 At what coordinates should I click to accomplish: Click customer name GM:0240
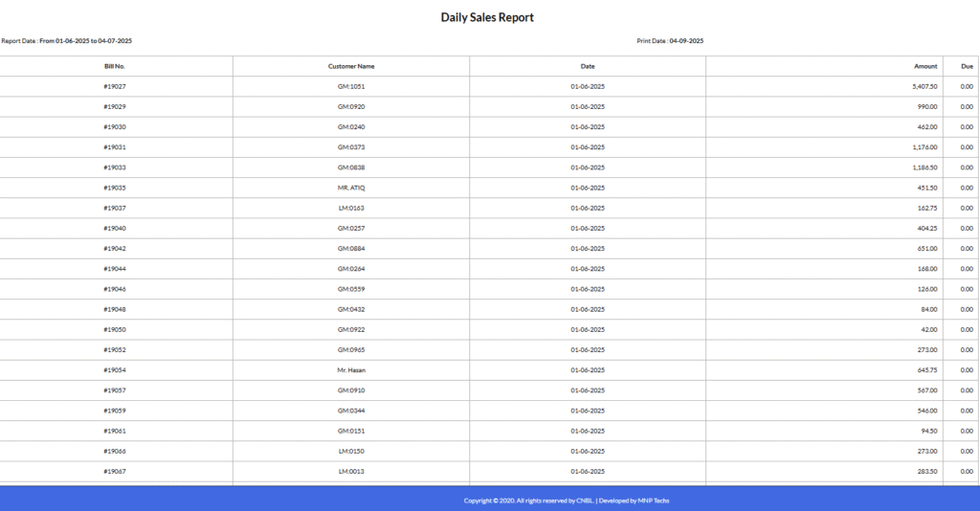pos(351,127)
